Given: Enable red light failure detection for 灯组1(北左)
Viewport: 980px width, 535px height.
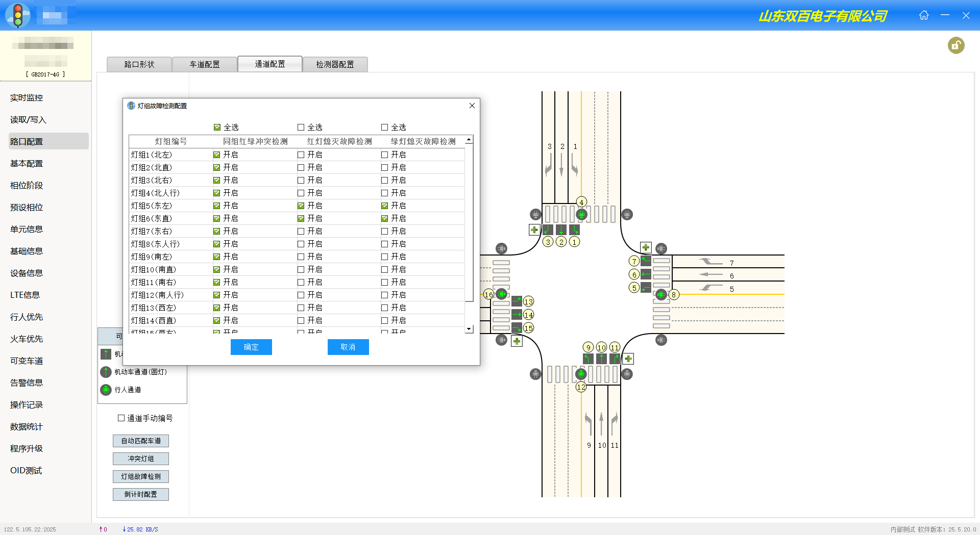Looking at the screenshot, I should click(301, 155).
